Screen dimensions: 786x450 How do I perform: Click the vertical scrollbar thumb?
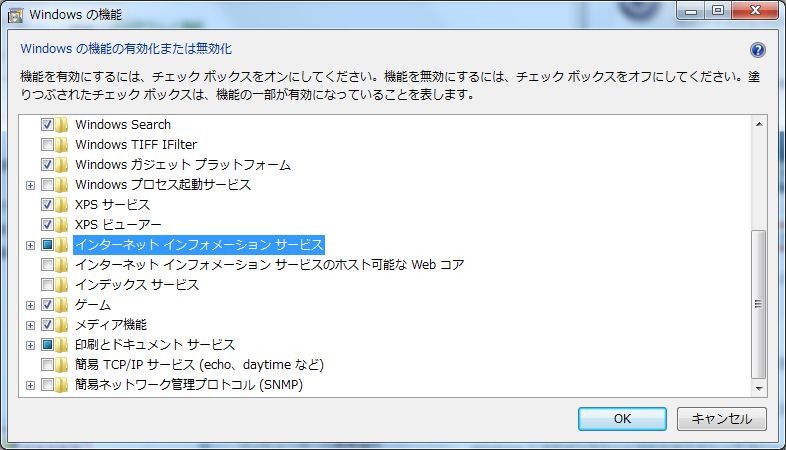759,304
